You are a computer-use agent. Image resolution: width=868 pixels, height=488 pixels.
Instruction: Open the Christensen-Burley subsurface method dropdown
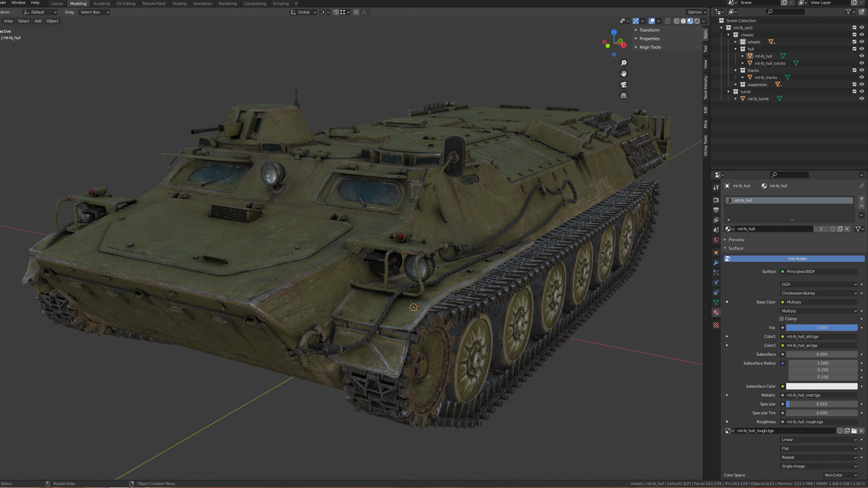[819, 293]
